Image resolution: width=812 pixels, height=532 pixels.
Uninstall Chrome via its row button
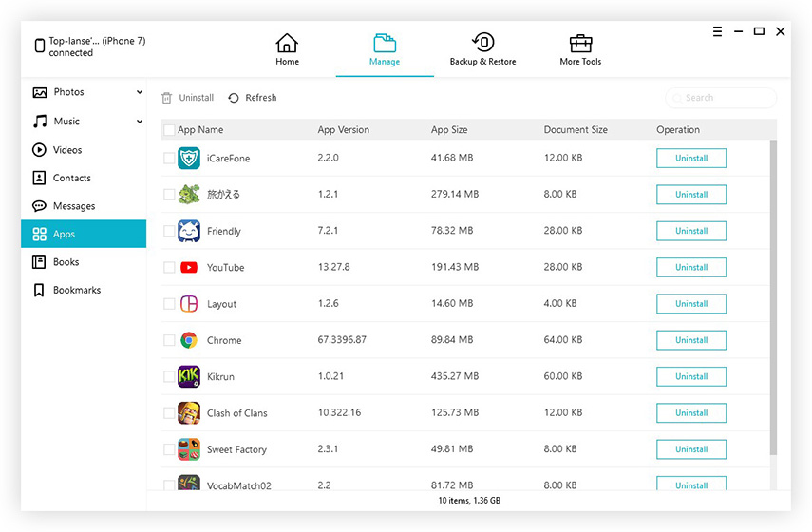click(x=691, y=340)
